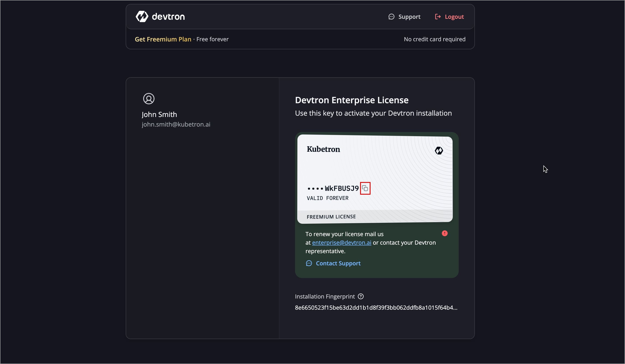Click the Devtron hexagon logo on the license card
The width and height of the screenshot is (625, 364).
point(439,151)
